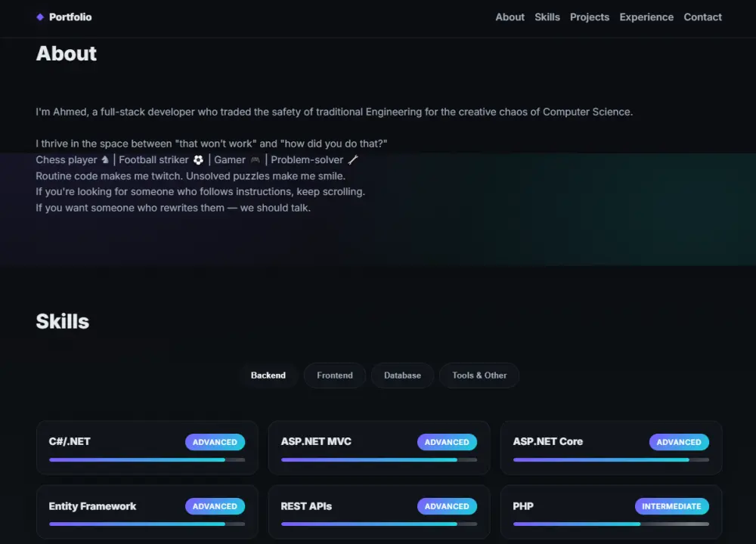This screenshot has height=544, width=756.
Task: Click Contact in the top navigation
Action: pos(703,17)
